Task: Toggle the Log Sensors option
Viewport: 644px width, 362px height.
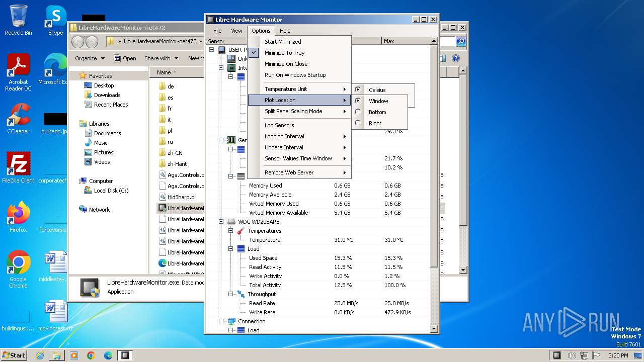Action: click(x=299, y=125)
